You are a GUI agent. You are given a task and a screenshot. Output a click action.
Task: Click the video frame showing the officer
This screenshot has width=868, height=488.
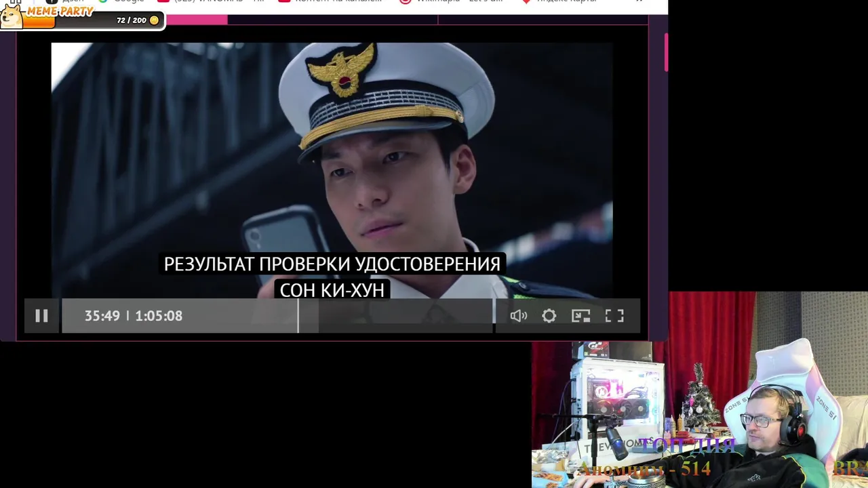tap(332, 169)
